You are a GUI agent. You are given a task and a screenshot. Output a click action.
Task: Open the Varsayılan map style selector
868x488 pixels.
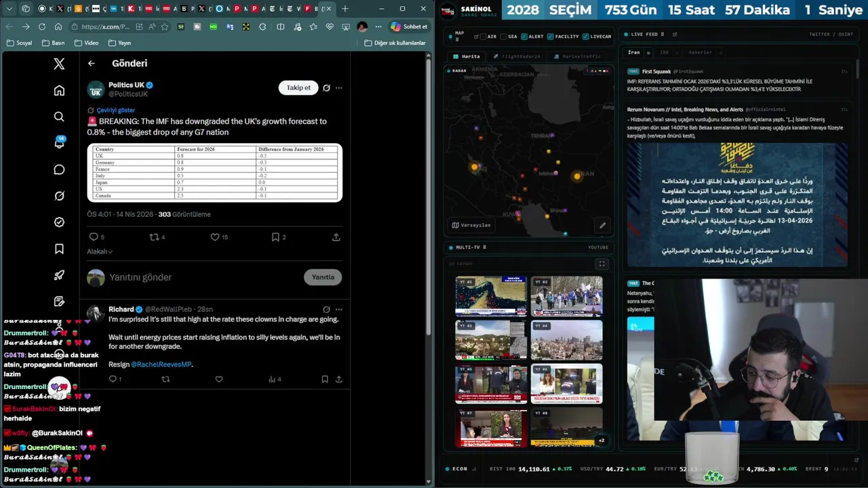tap(471, 225)
